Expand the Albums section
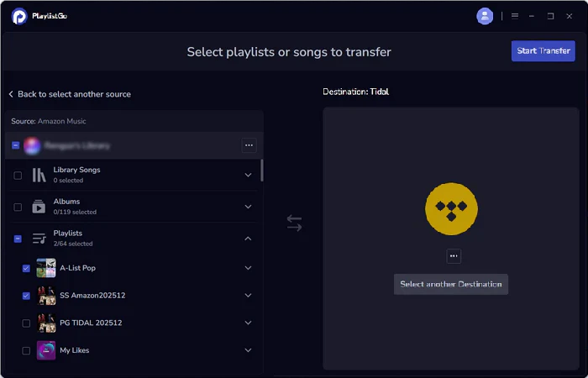This screenshot has height=378, width=588. [248, 207]
